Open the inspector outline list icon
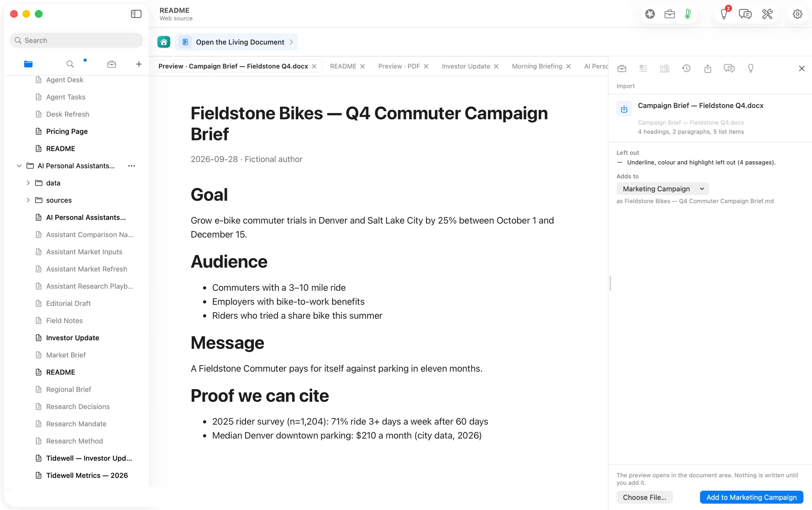This screenshot has height=510, width=812. 643,68
